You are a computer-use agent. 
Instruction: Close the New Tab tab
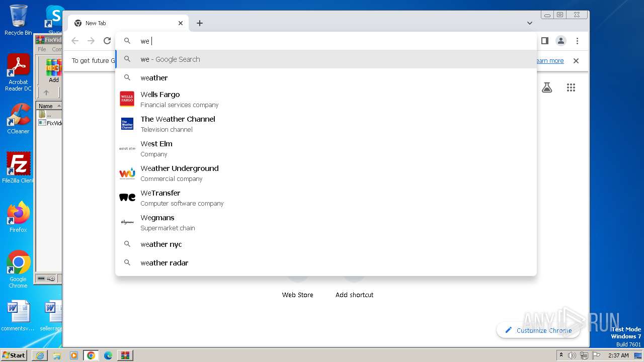coord(181,23)
